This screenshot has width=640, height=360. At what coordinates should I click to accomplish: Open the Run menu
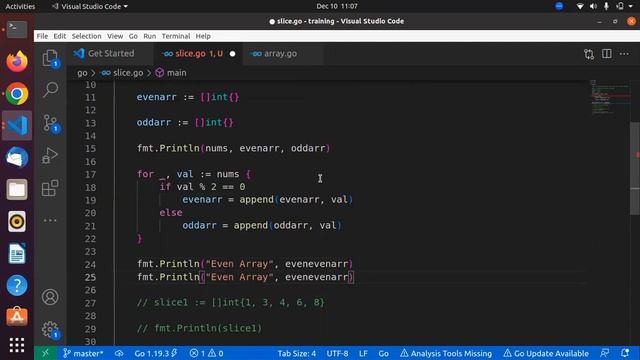tap(149, 36)
